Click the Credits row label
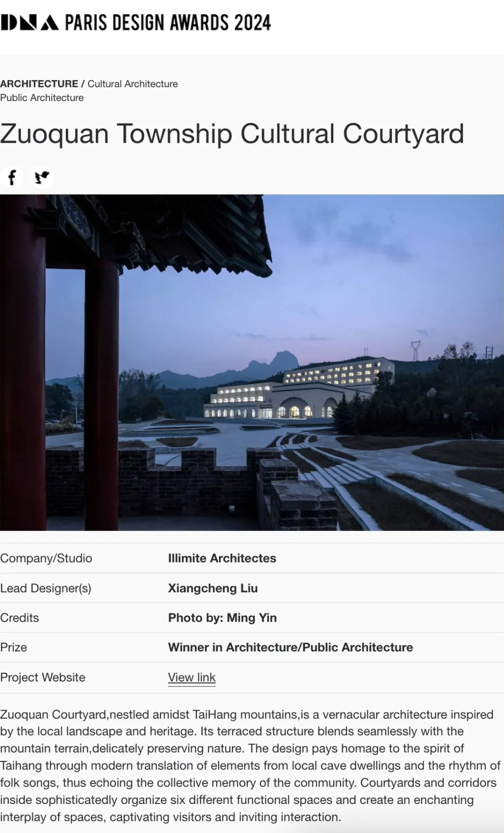 pos(19,618)
